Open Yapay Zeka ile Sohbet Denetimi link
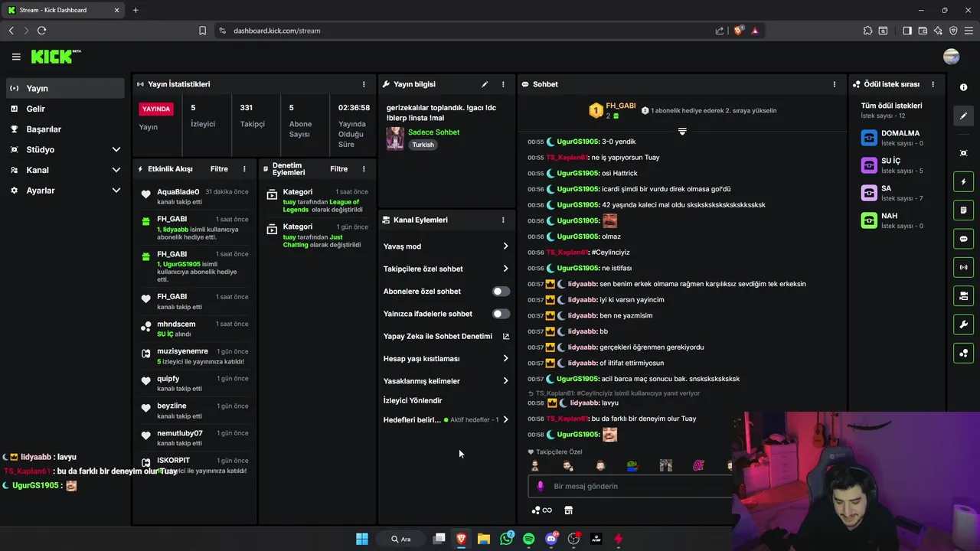980x551 pixels. pos(446,336)
